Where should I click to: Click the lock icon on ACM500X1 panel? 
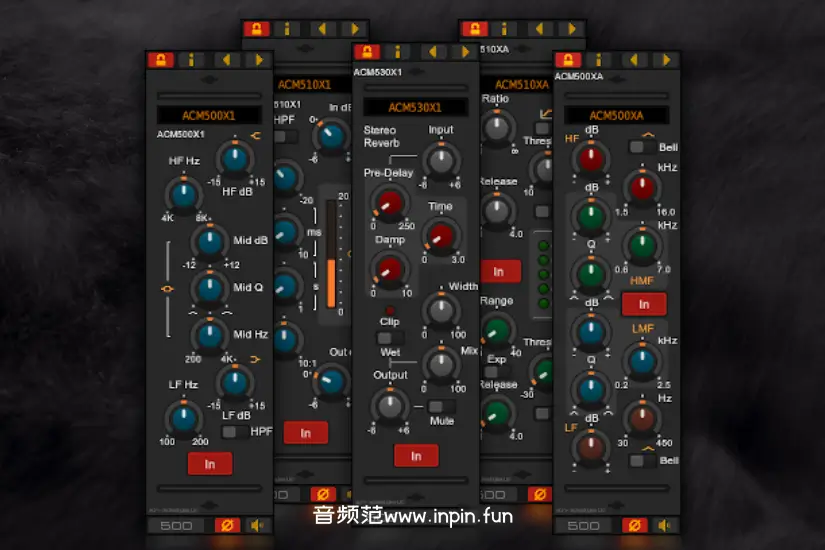pos(161,60)
